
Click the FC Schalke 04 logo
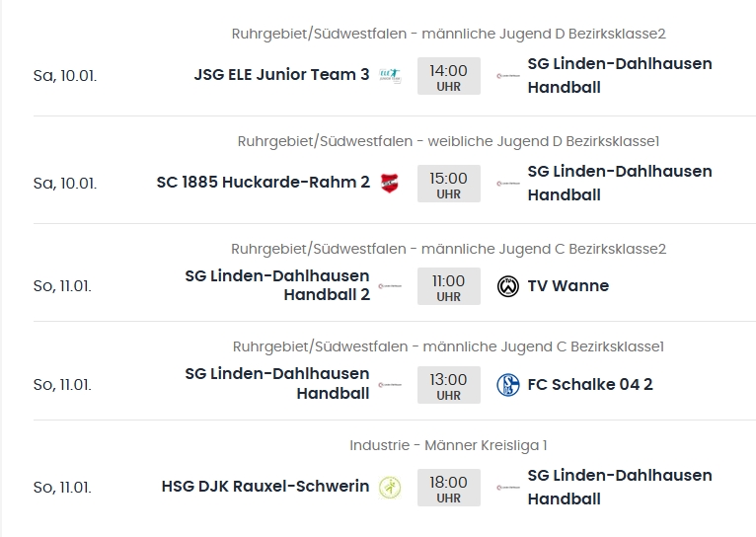(508, 385)
